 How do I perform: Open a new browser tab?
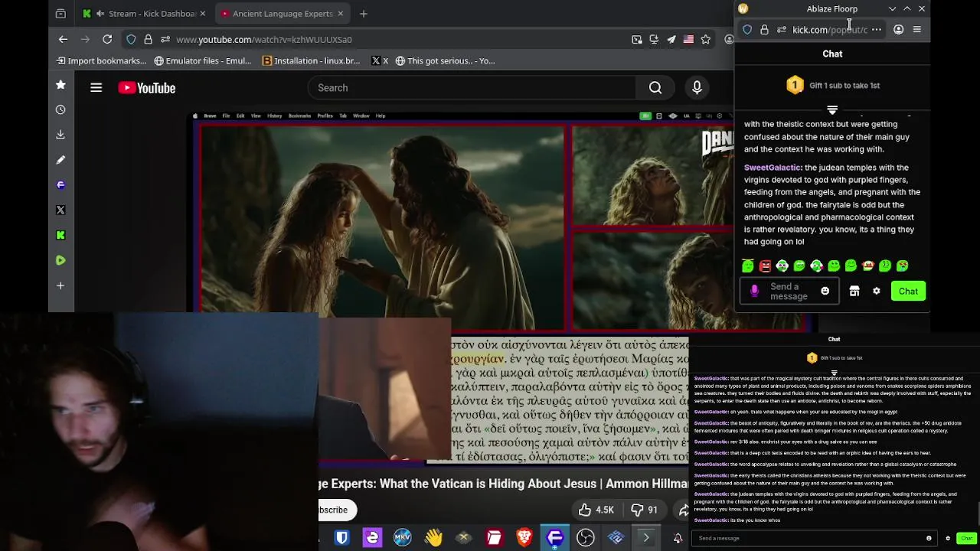point(364,14)
